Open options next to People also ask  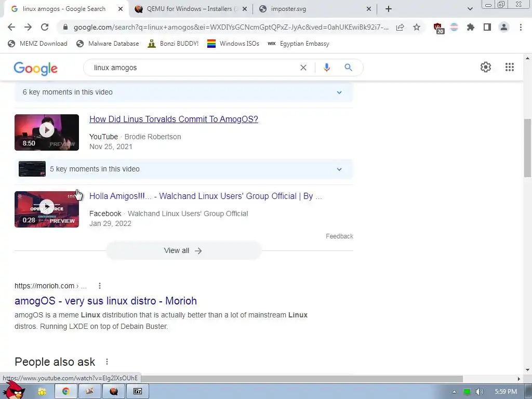point(107,362)
